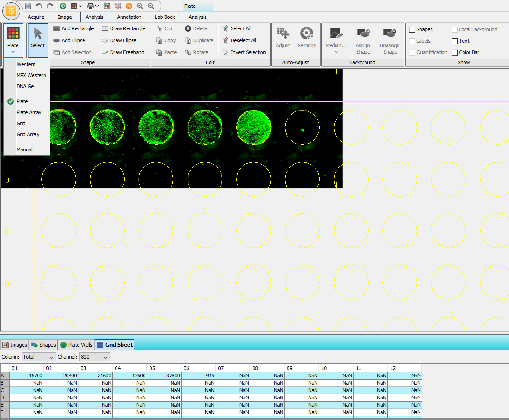Select Western from analysis menu
The height and width of the screenshot is (420, 509).
click(x=26, y=64)
